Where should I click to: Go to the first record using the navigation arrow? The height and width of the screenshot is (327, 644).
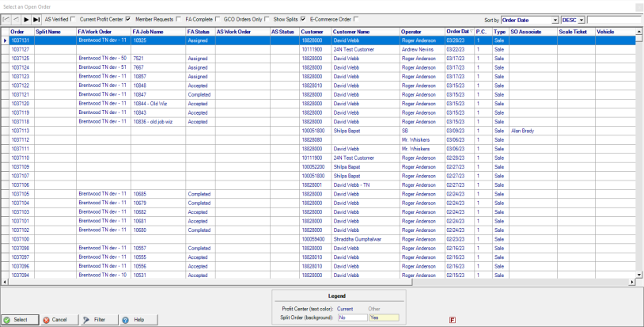tap(6, 19)
